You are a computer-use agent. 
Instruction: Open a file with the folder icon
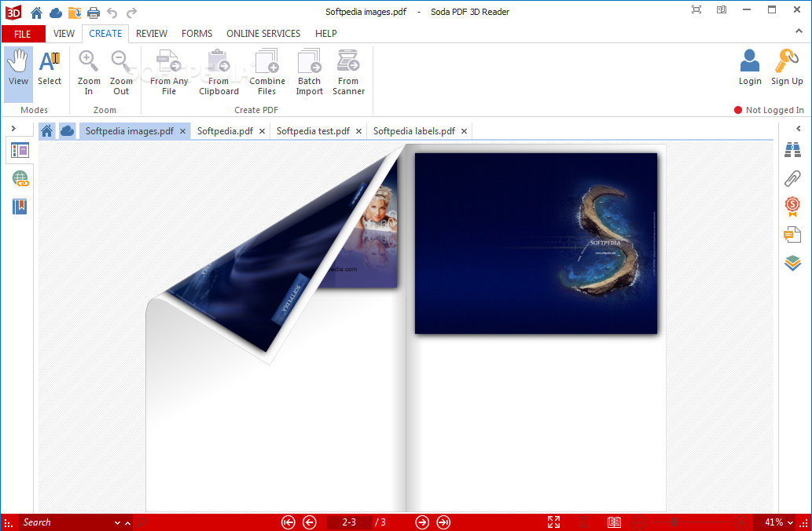pos(75,13)
